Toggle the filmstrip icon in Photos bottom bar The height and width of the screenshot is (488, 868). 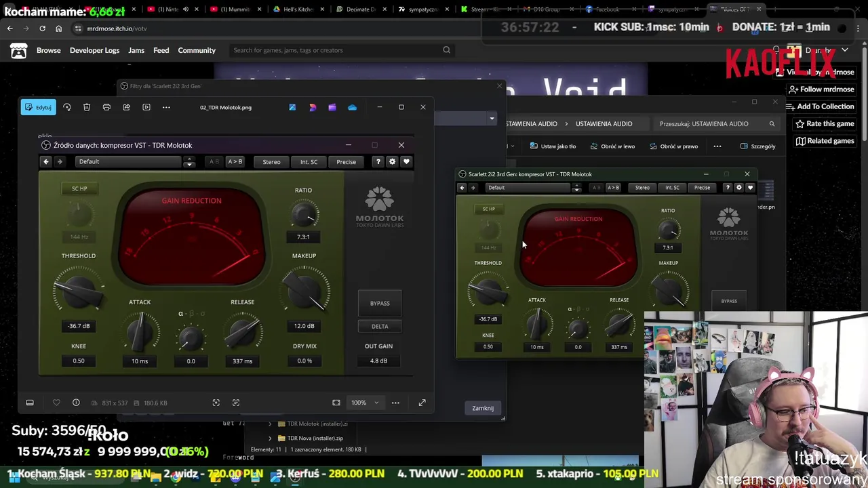pyautogui.click(x=30, y=403)
